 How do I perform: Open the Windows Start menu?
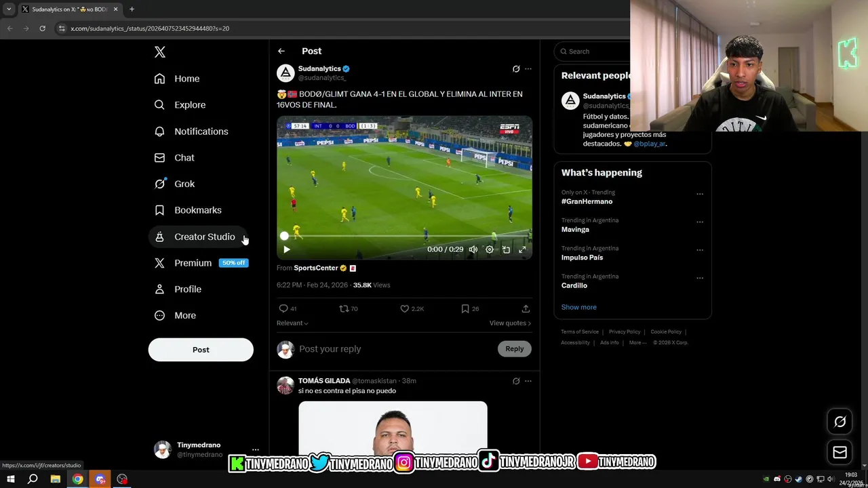coord(10,479)
